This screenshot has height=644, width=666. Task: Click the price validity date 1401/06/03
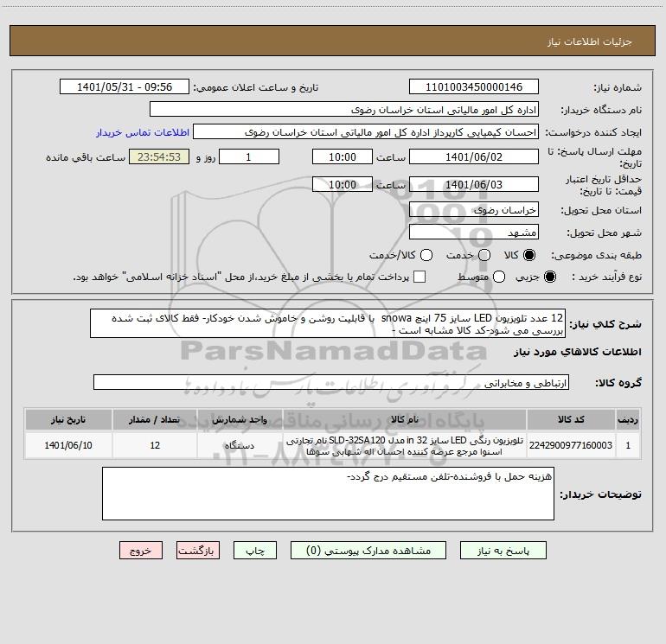tap(474, 185)
